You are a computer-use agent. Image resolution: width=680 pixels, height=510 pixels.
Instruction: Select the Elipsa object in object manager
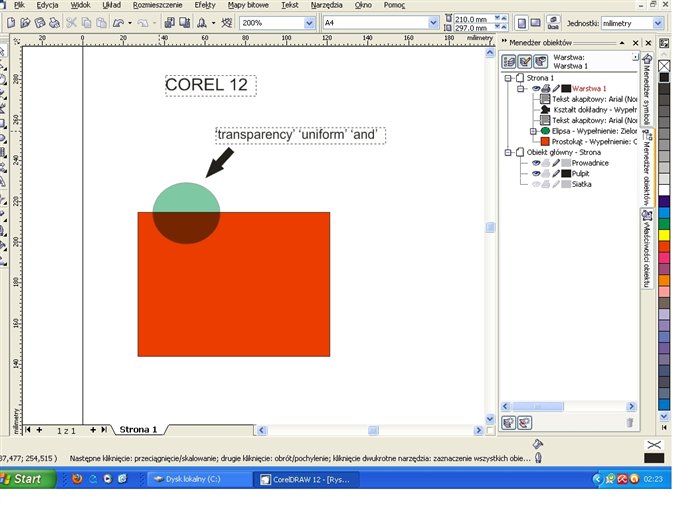click(578, 131)
